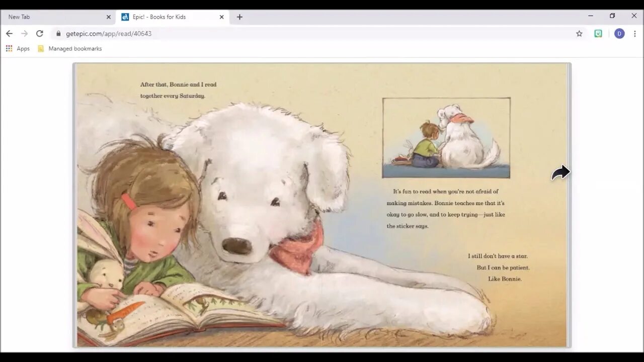This screenshot has height=362, width=644.
Task: Open the Apps shortcut in bookmarks bar
Action: pos(18,49)
